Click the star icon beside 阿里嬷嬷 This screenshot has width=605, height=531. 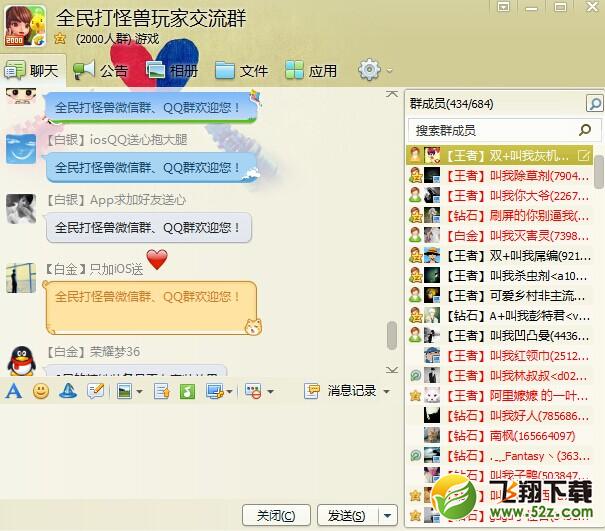(416, 396)
